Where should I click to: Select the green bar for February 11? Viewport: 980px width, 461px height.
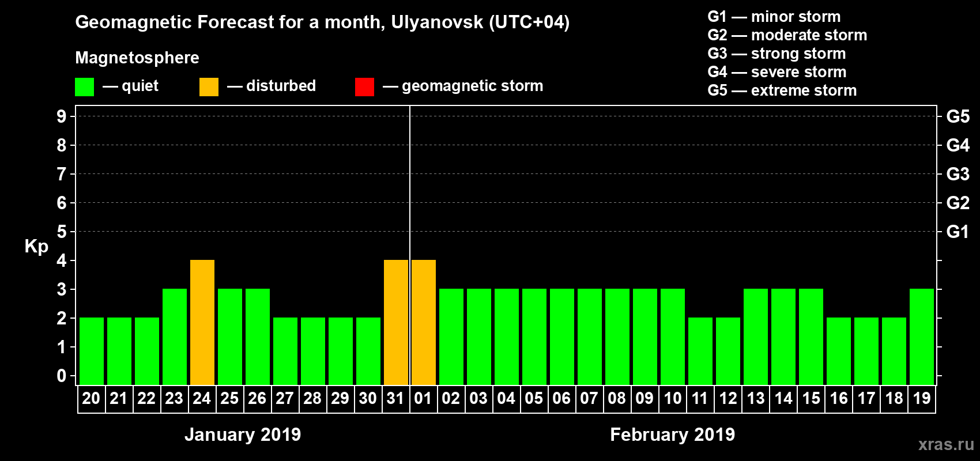(x=700, y=351)
